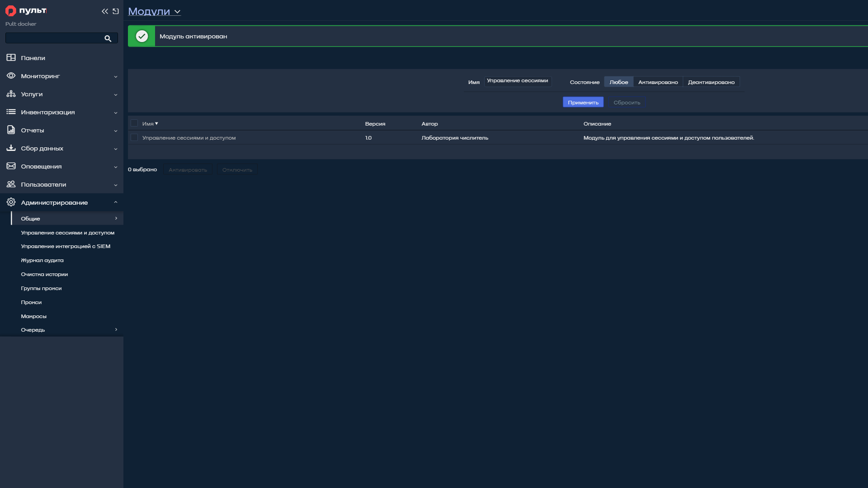Select the Активировано state filter
The width and height of the screenshot is (868, 488).
click(658, 82)
